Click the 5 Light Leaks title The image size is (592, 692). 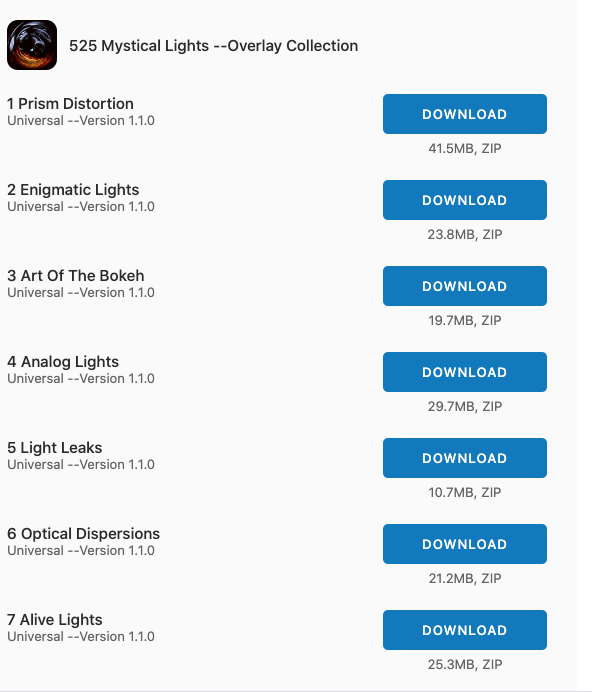(x=54, y=448)
